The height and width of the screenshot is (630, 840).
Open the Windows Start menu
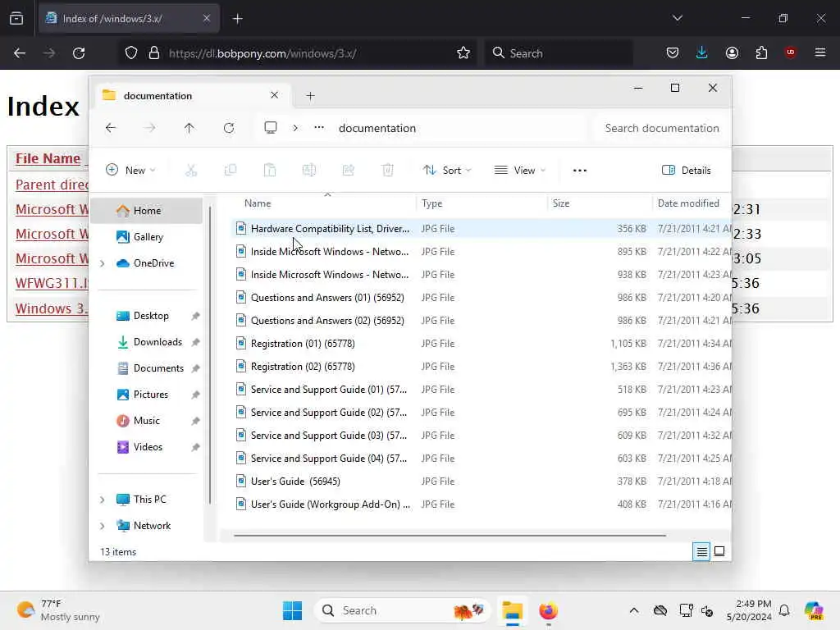tap(293, 610)
